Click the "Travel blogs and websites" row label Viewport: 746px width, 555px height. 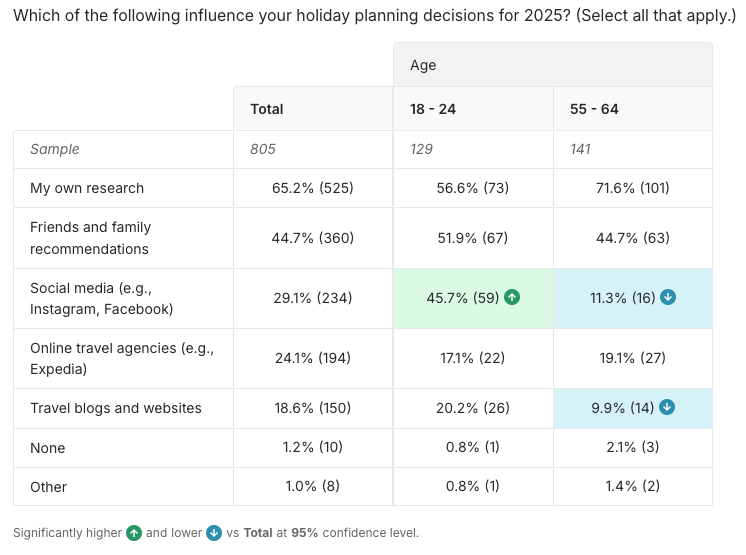point(116,408)
